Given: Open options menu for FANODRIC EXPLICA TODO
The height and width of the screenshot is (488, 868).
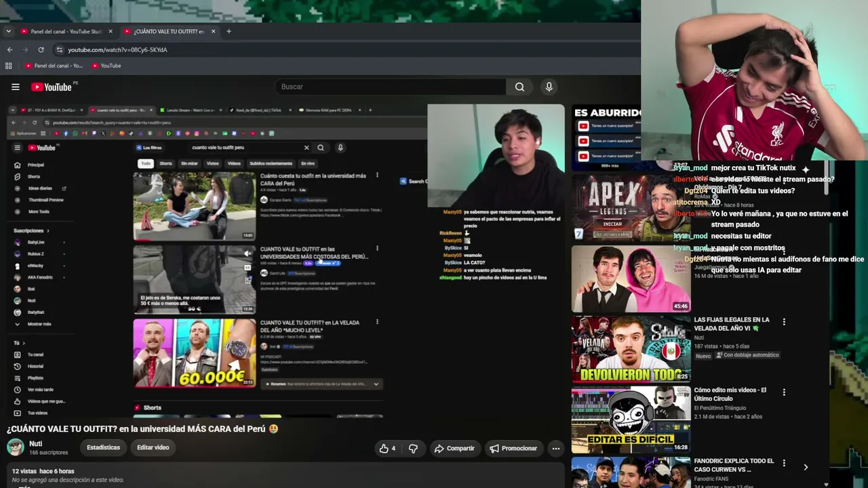Looking at the screenshot, I should [784, 463].
